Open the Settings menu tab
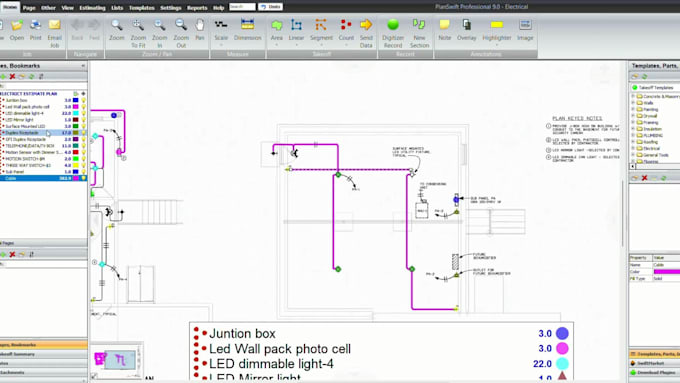The height and width of the screenshot is (383, 680). [x=170, y=8]
